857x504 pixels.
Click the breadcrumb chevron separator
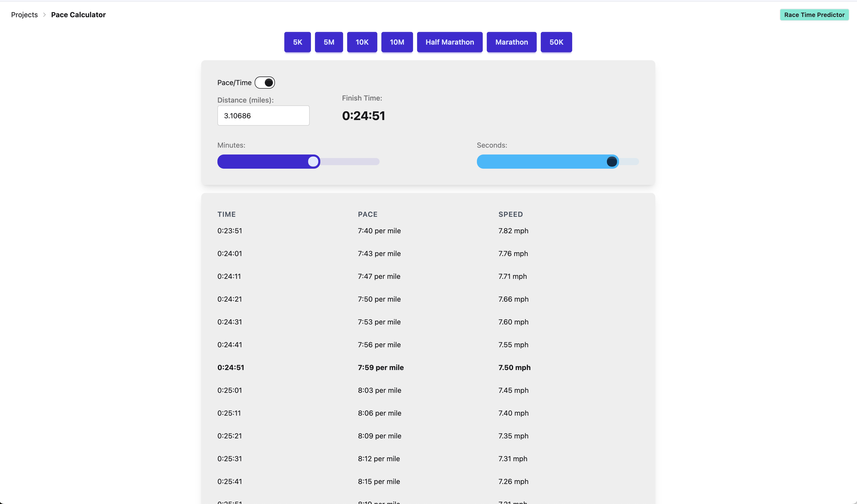44,15
